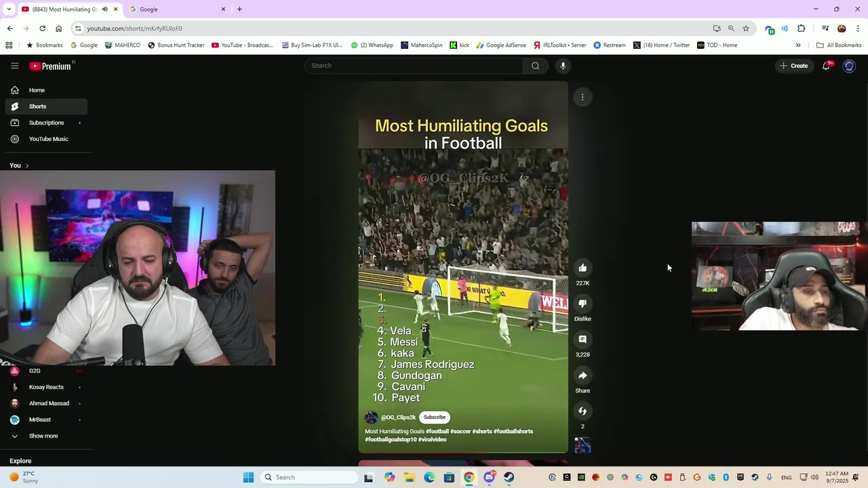Expand hidden bookmarks double chevron
The height and width of the screenshot is (488, 868).
798,45
